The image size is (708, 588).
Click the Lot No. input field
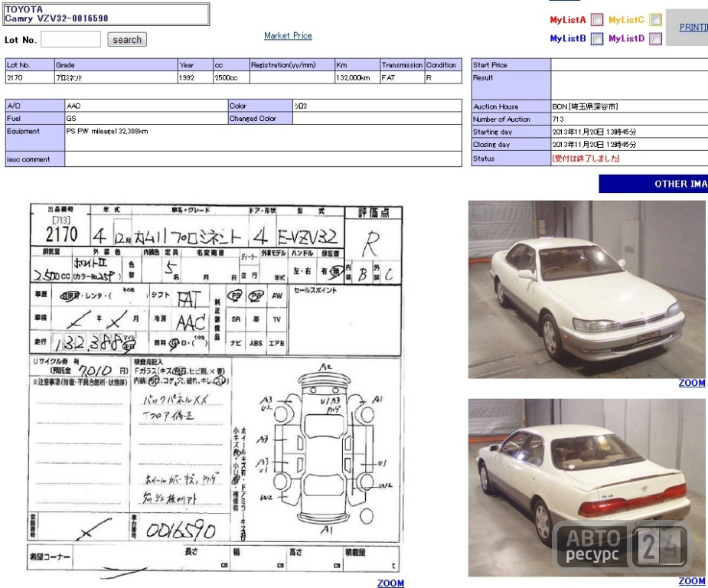coord(71,39)
